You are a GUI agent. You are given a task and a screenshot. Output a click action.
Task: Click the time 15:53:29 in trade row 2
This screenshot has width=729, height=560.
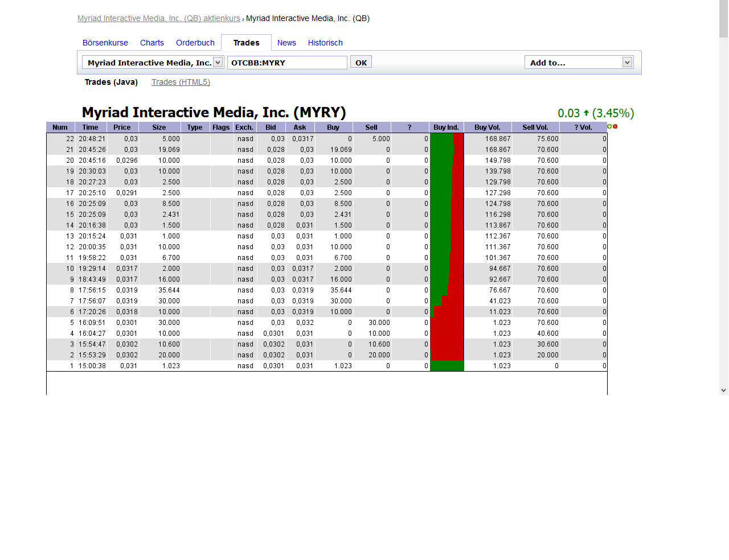92,355
